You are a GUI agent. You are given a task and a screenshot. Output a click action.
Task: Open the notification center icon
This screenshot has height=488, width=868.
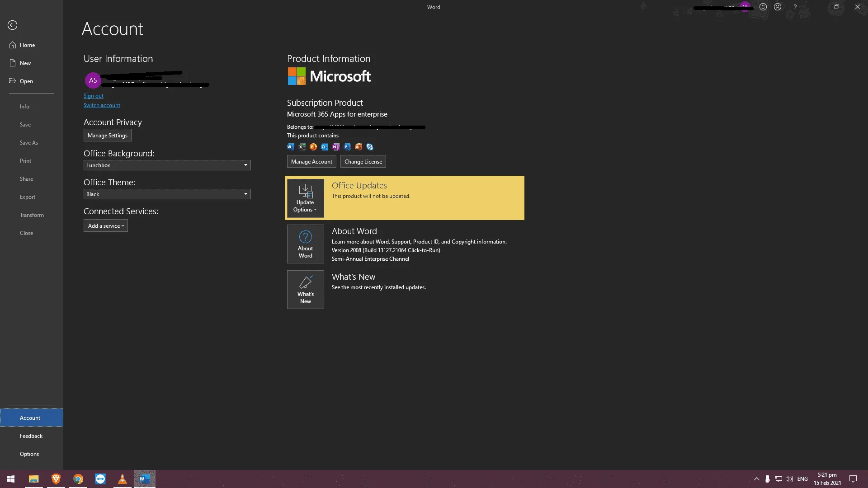pyautogui.click(x=853, y=479)
